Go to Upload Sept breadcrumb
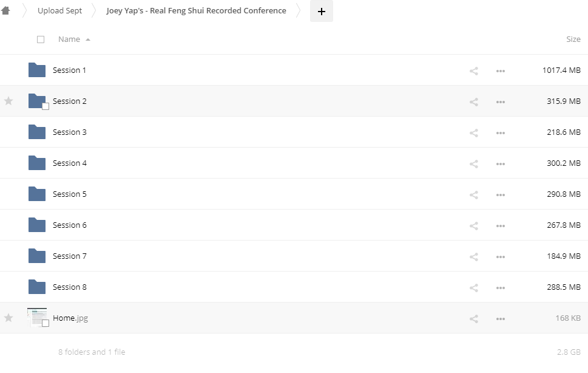Image resolution: width=588 pixels, height=373 pixels. [x=59, y=11]
